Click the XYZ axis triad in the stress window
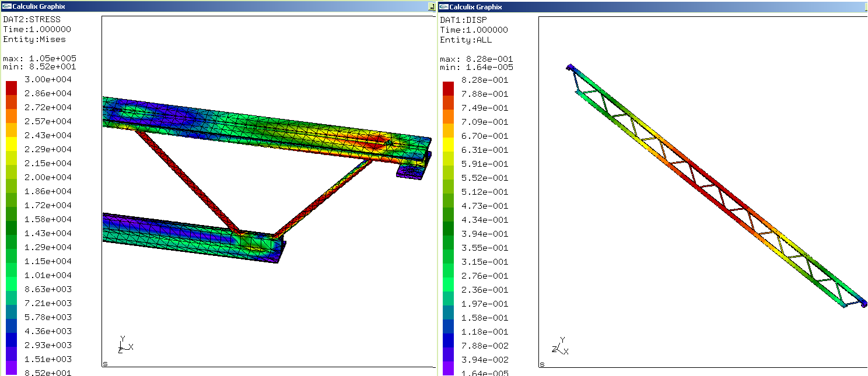The width and height of the screenshot is (868, 376). [x=125, y=345]
